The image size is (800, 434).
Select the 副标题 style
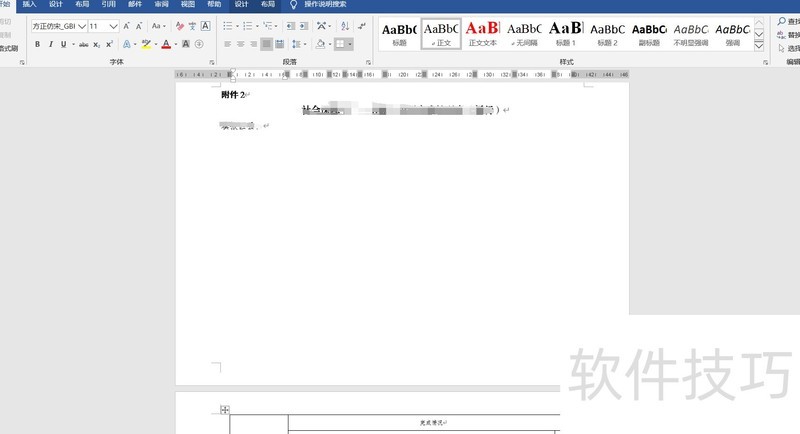(649, 34)
